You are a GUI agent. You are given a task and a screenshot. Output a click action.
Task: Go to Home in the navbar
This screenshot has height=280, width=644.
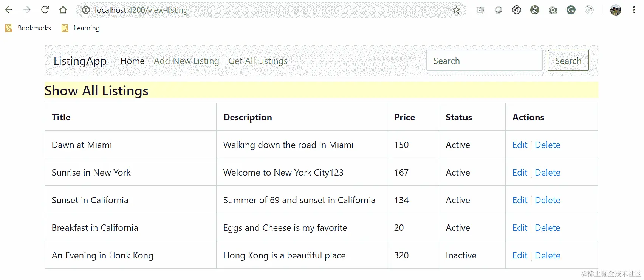click(x=132, y=61)
